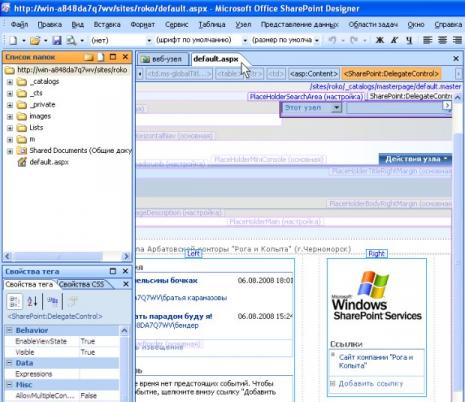
Task: Expand the images folder
Action: (x=10, y=117)
